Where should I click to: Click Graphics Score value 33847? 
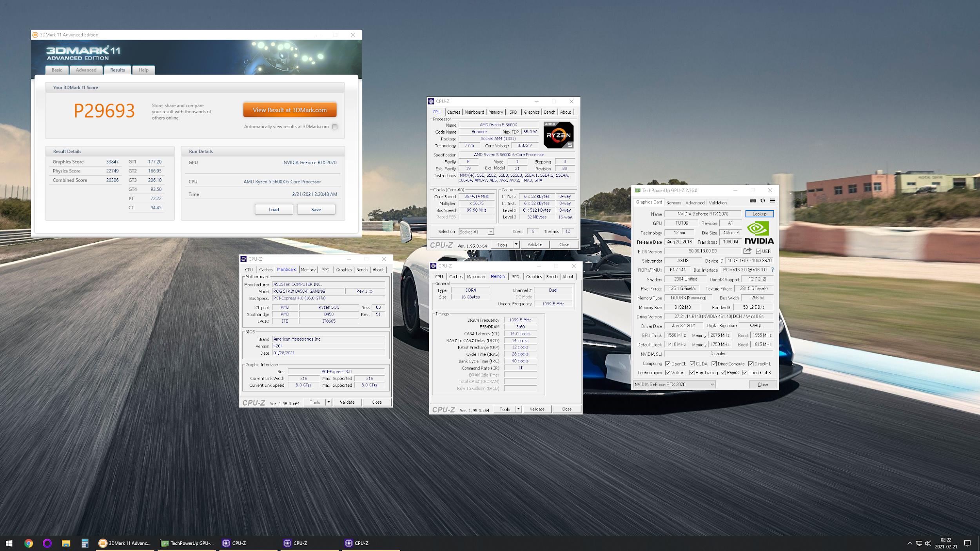pyautogui.click(x=112, y=162)
